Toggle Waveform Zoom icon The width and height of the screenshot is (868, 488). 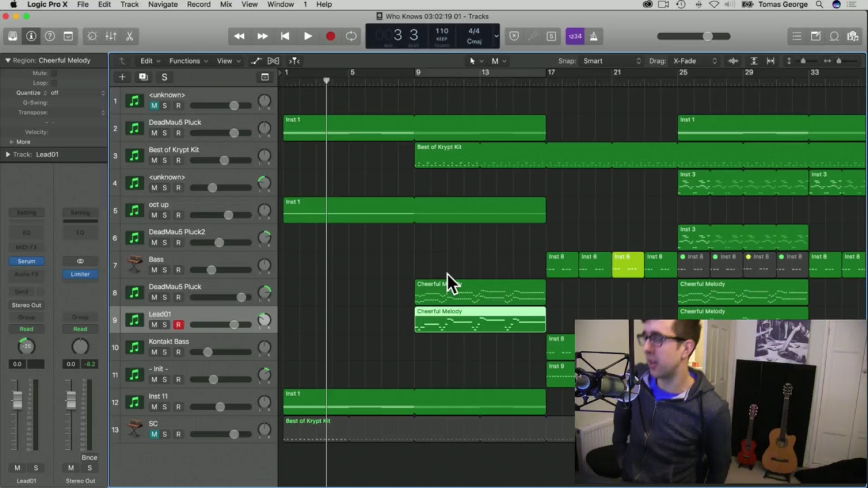[733, 60]
